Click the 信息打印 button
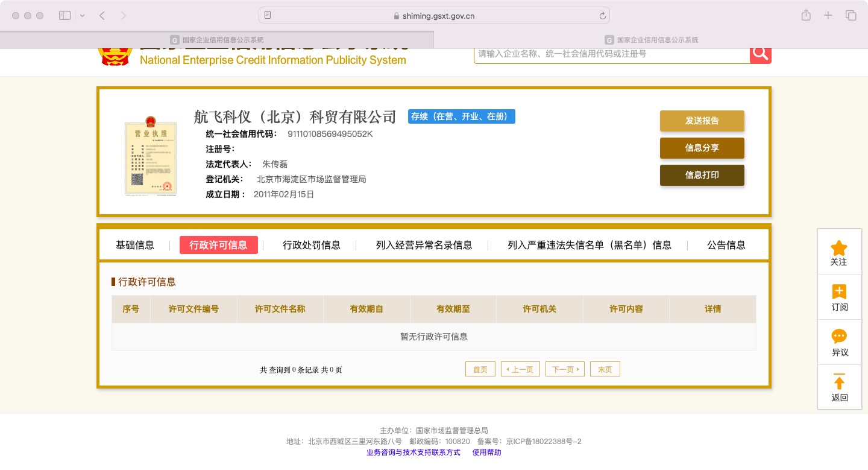The height and width of the screenshot is (470, 868). (702, 175)
